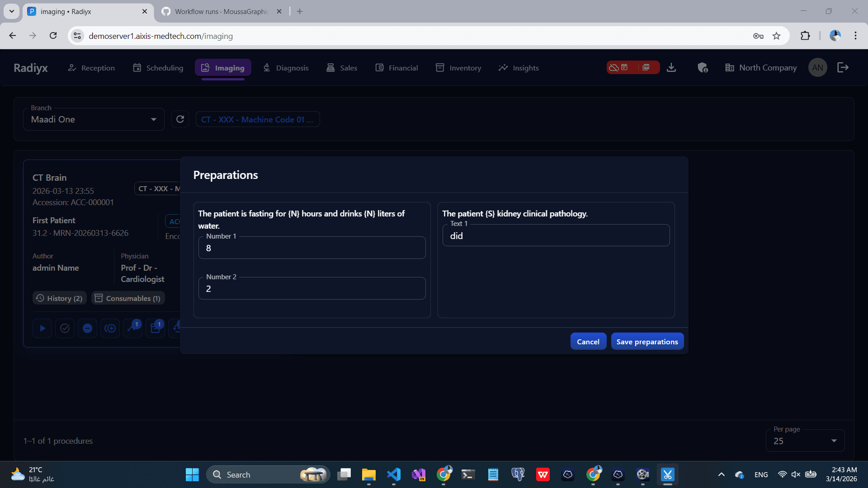Open the Diagnosis menu
Image resolution: width=868 pixels, height=488 pixels.
[x=286, y=68]
